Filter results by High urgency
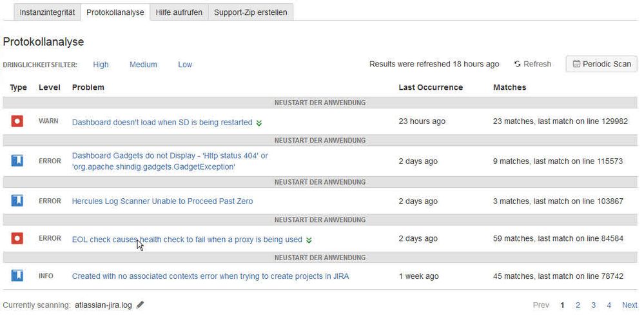Screen dimensions: 644x315 [101, 65]
